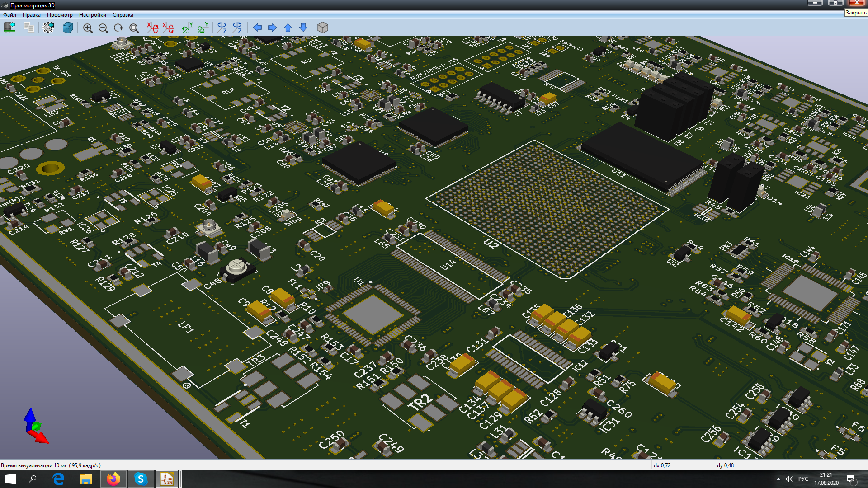Image resolution: width=868 pixels, height=488 pixels.
Task: Copy 3D image to clipboard
Action: point(28,28)
